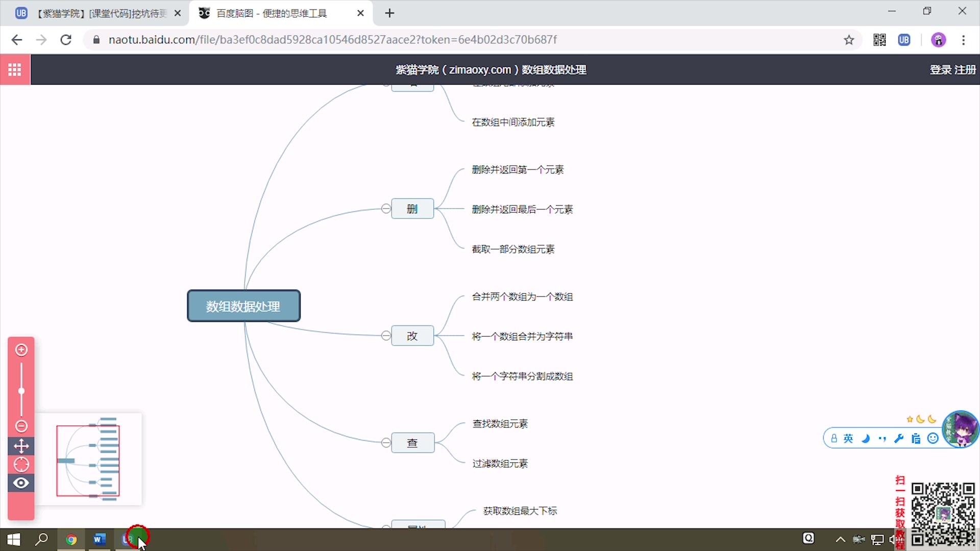980x551 pixels.
Task: Click the navigator minimap thumbnail
Action: pos(88,460)
